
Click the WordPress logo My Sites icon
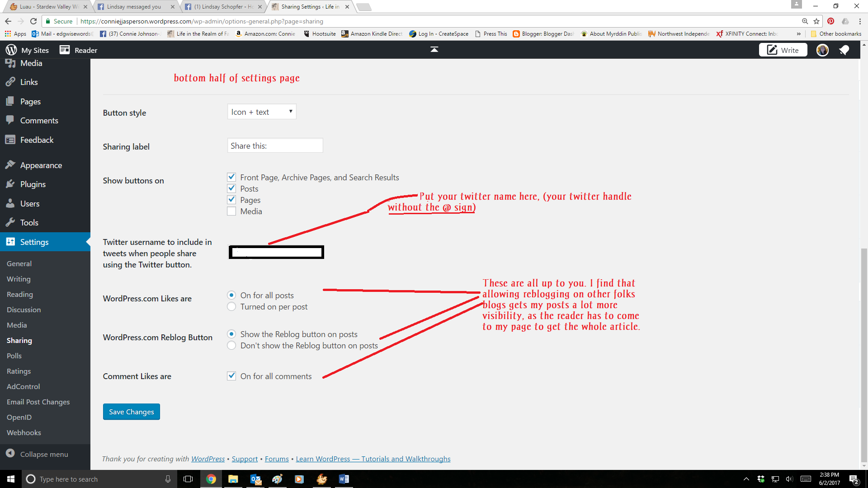(x=11, y=50)
